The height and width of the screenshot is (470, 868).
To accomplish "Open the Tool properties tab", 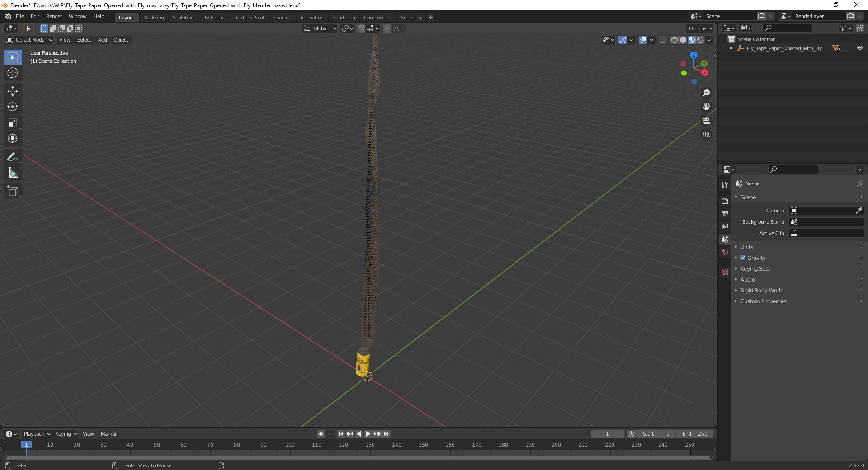I will coord(725,185).
